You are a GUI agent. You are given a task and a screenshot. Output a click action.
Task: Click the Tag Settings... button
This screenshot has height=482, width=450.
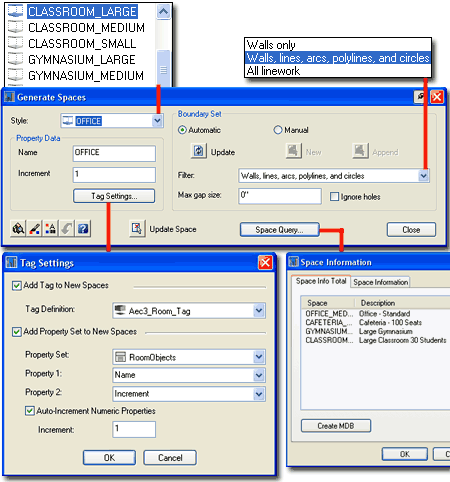pos(114,196)
